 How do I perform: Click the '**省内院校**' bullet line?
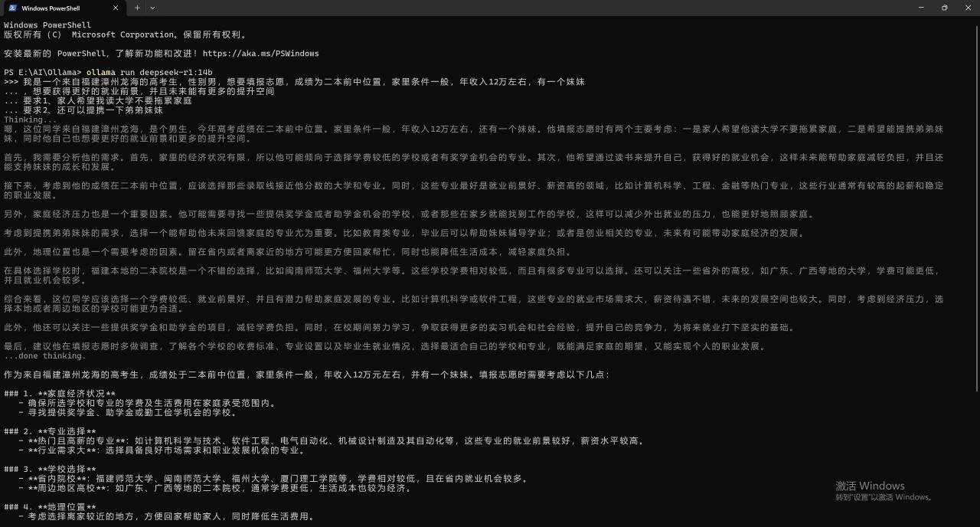click(273, 479)
